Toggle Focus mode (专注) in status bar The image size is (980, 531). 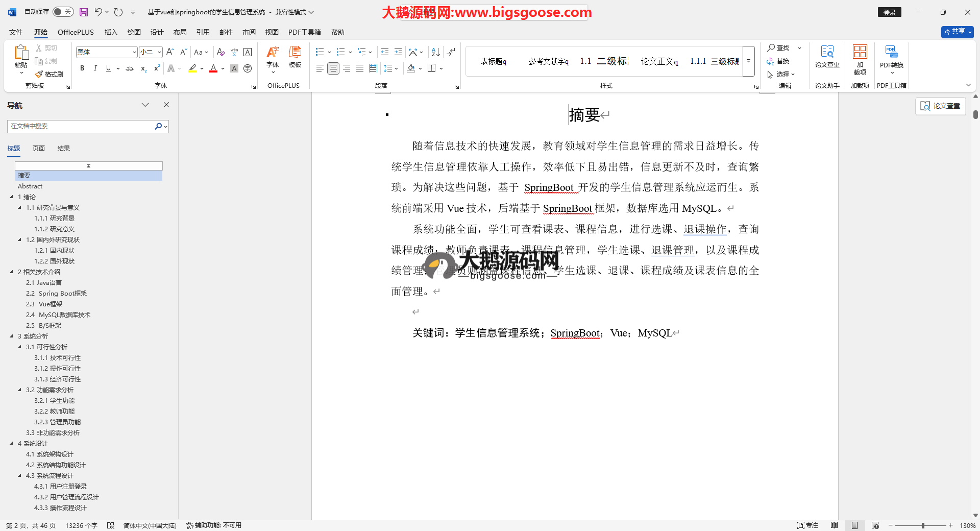807,525
